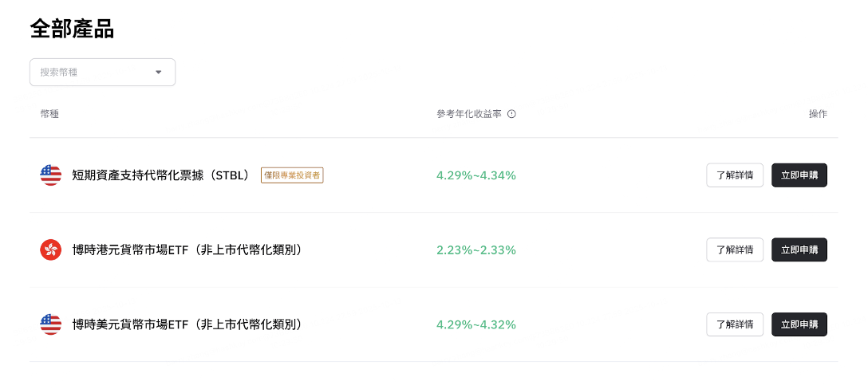868x389 pixels.
Task: Click the US flag icon beside STBL
Action: 50,175
